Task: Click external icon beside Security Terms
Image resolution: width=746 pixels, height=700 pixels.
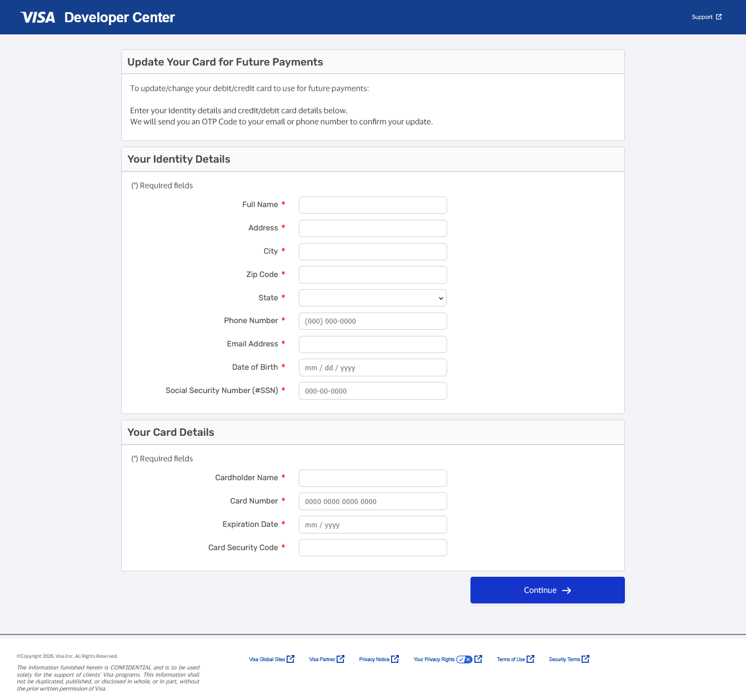Action: tap(585, 659)
